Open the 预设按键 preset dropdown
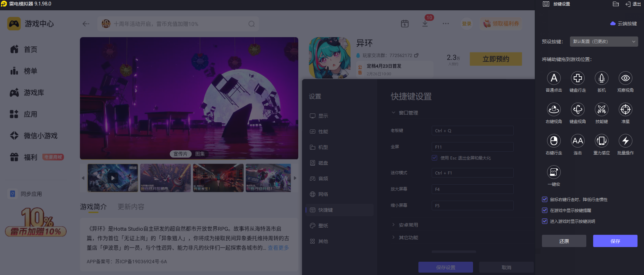The width and height of the screenshot is (644, 275). (604, 42)
